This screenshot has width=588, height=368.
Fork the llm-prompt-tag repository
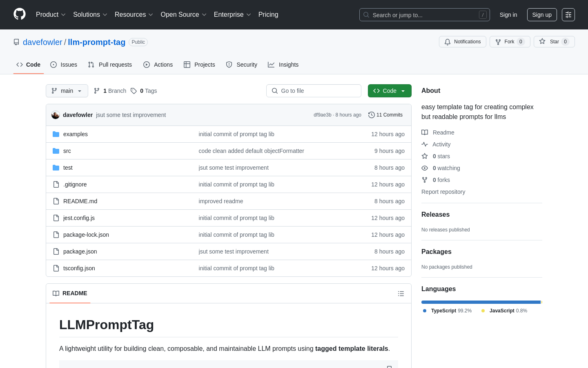510,42
